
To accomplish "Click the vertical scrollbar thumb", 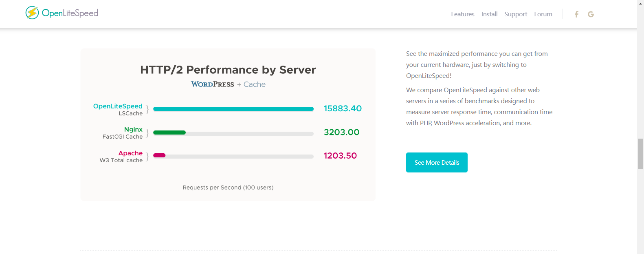I will coord(640,154).
